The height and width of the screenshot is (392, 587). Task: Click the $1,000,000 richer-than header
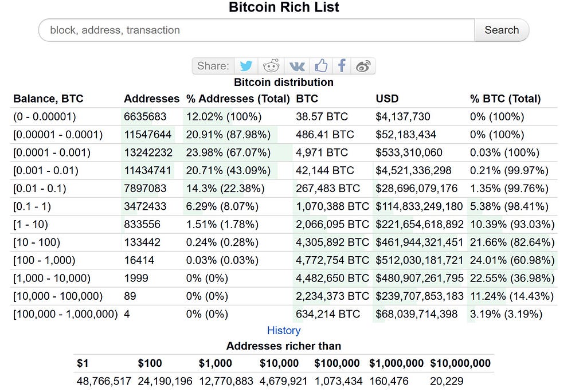click(397, 363)
